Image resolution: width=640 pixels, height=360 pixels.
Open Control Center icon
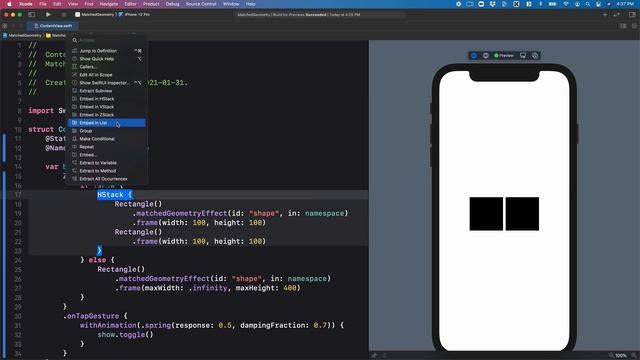(x=598, y=4)
